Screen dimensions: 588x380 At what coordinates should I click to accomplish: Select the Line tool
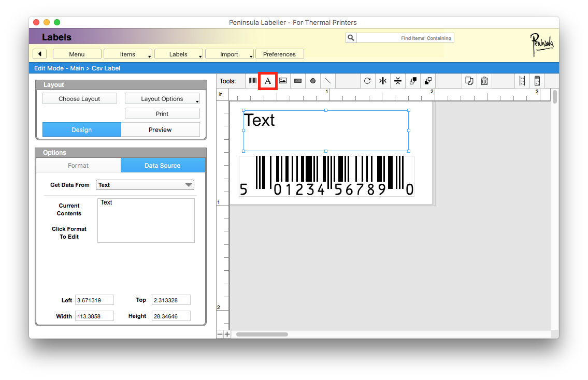pyautogui.click(x=328, y=81)
